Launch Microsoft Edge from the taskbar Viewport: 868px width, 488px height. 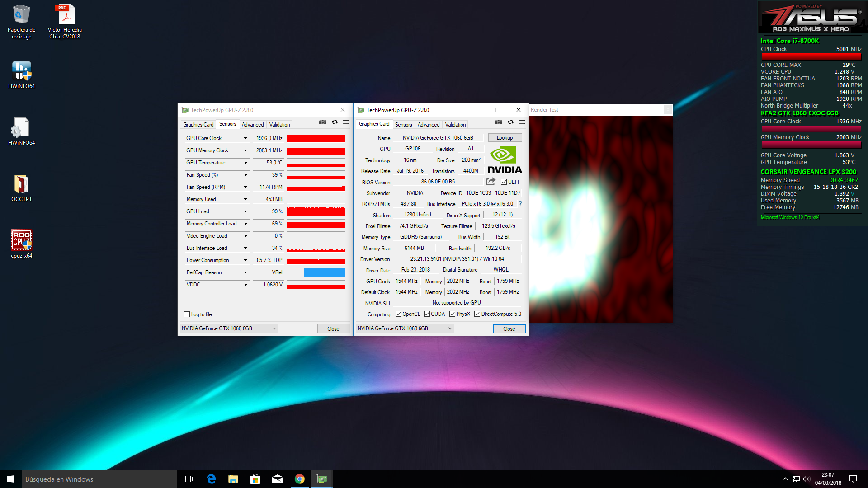click(211, 479)
